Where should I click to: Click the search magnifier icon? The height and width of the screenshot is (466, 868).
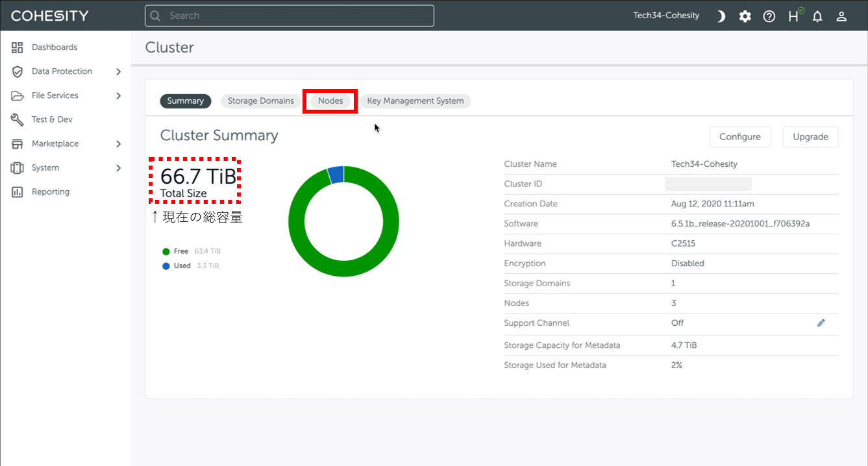tap(155, 16)
